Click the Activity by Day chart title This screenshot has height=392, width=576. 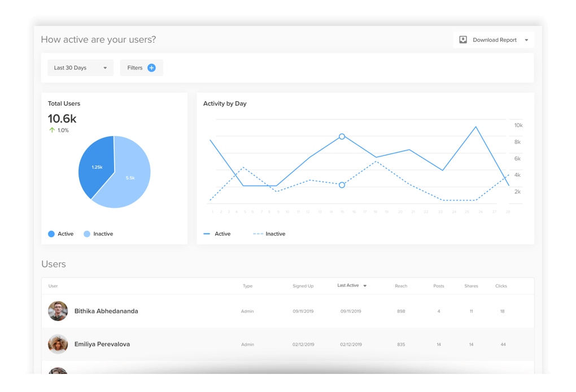[225, 103]
